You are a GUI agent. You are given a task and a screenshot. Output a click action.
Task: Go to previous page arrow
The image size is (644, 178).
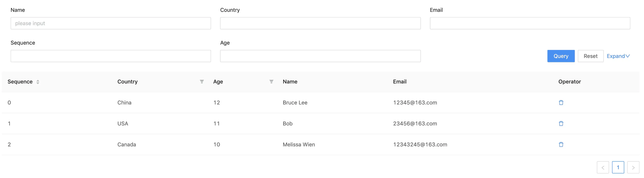(602, 168)
